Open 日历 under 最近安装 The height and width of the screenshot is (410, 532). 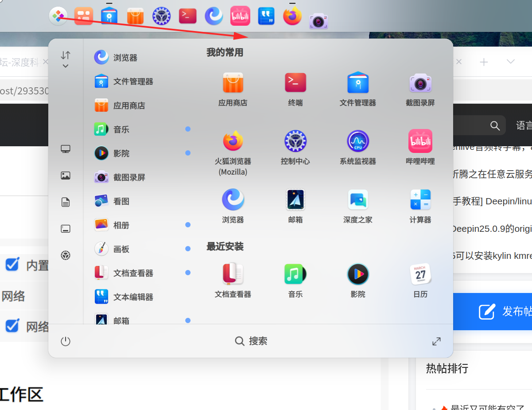coord(420,281)
